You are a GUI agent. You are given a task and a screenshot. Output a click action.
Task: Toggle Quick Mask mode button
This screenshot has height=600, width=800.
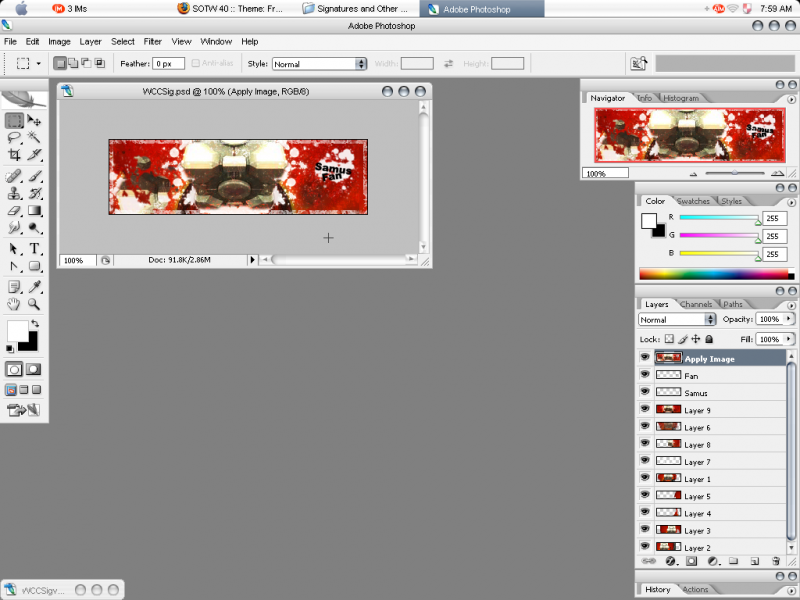point(34,369)
